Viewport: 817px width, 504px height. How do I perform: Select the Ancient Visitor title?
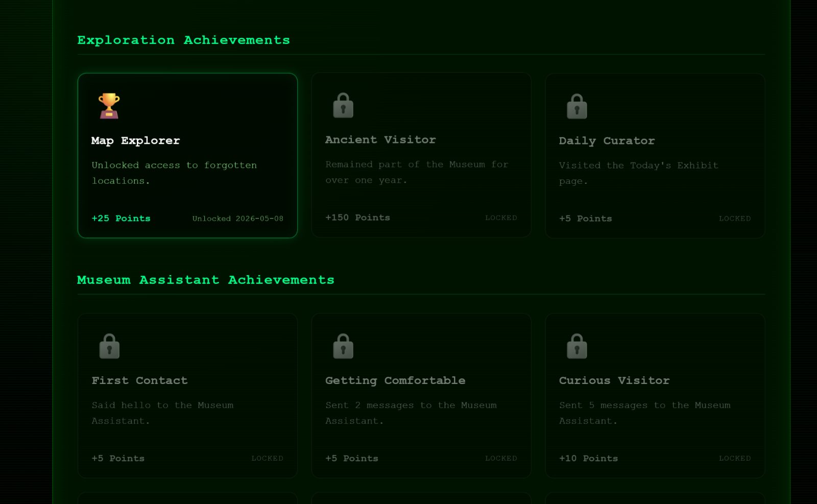point(380,139)
